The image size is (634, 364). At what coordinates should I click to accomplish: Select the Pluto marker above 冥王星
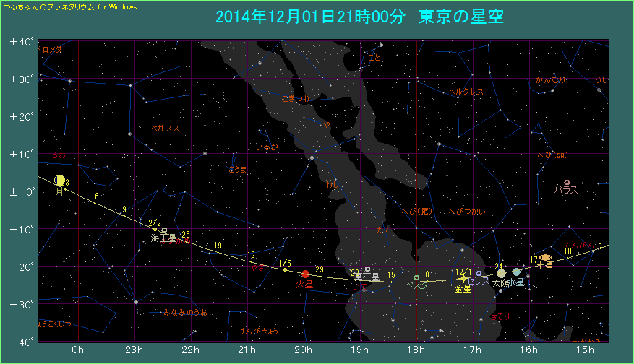click(x=367, y=269)
